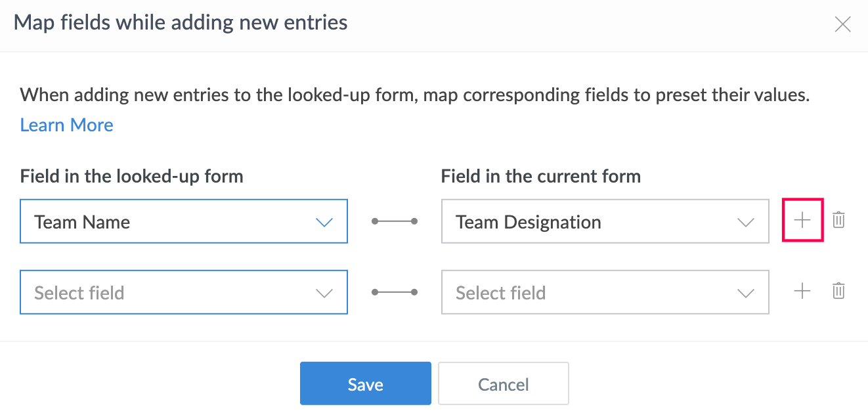Click the 'Map fields while adding new entries' title
Image resolution: width=868 pixels, height=415 pixels.
point(181,23)
